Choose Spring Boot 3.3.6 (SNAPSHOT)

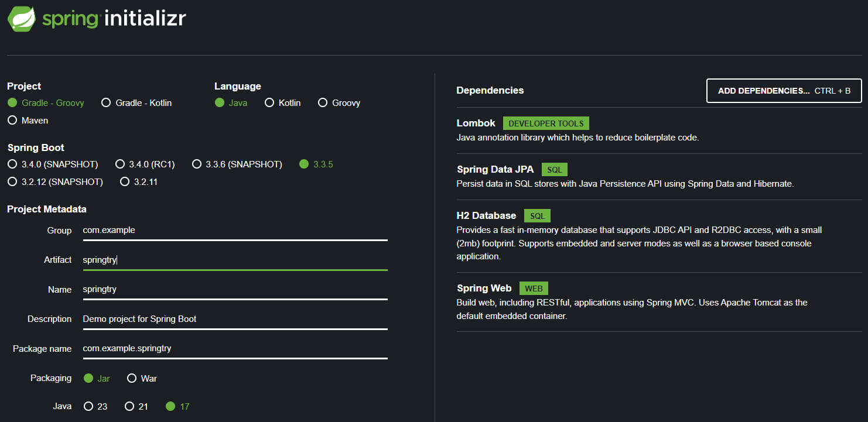[237, 164]
